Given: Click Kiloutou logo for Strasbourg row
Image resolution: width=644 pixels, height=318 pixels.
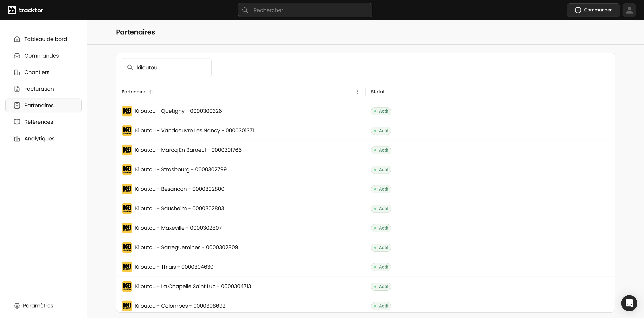Looking at the screenshot, I should click(x=127, y=170).
